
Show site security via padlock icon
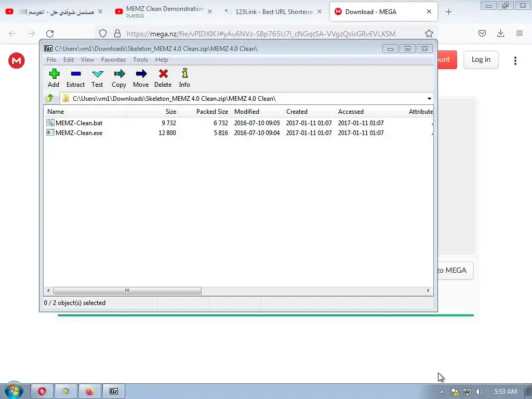coord(117,33)
